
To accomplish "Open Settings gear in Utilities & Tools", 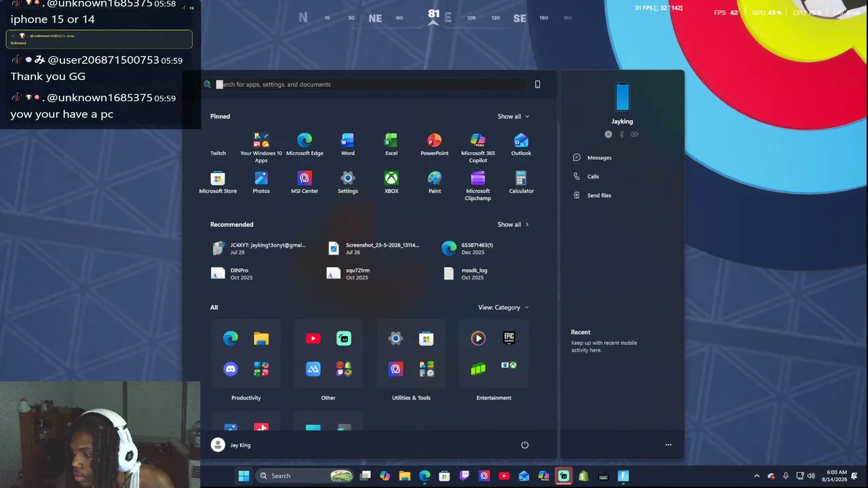I will pyautogui.click(x=395, y=338).
